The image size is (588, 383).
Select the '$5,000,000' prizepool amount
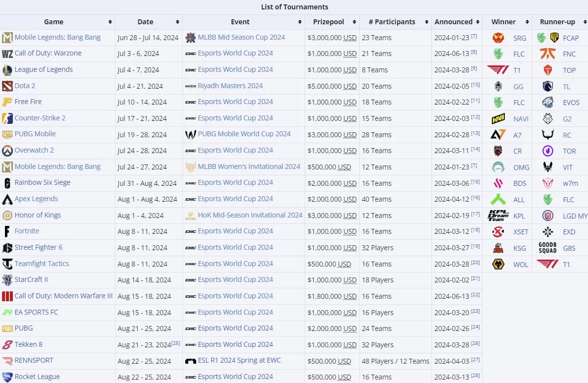point(324,86)
